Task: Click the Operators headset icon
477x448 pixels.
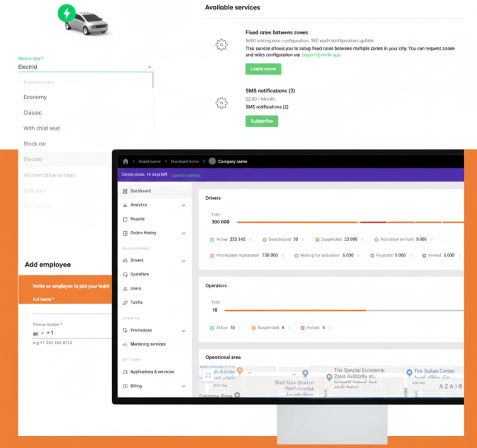Action: (125, 275)
